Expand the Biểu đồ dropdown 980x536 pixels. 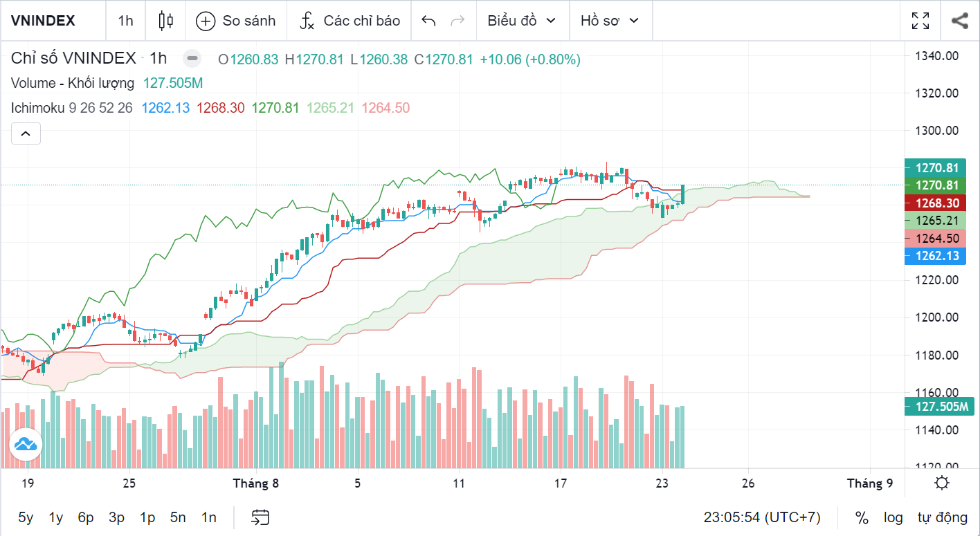522,21
